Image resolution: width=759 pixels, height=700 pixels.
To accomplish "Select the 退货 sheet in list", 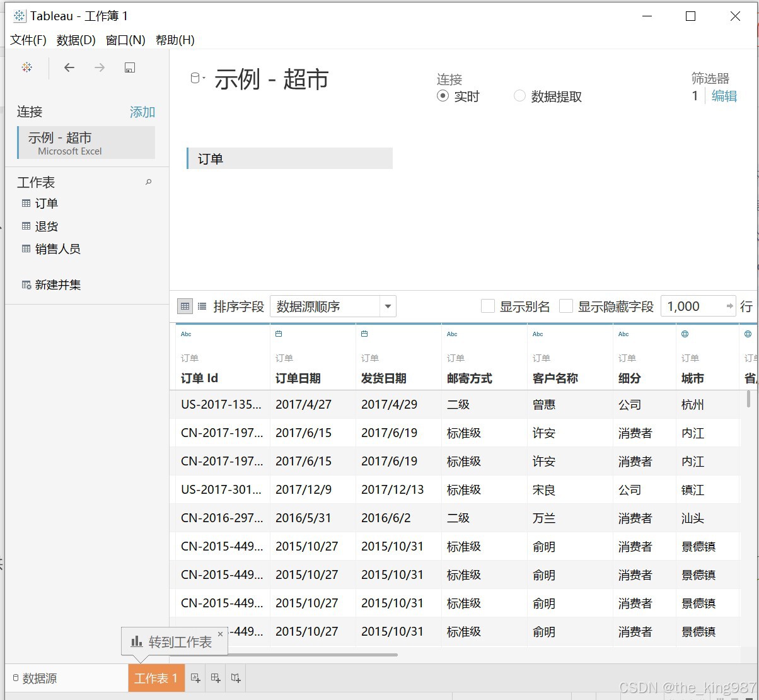I will (x=47, y=226).
